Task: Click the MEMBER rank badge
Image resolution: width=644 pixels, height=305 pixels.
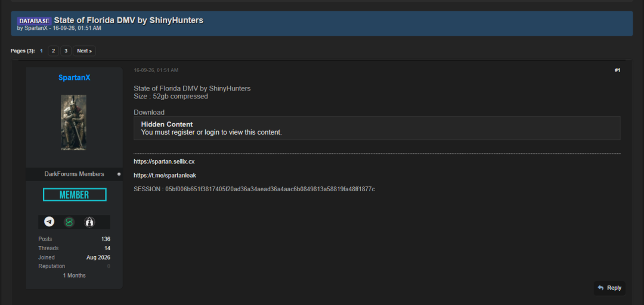Action: click(75, 195)
